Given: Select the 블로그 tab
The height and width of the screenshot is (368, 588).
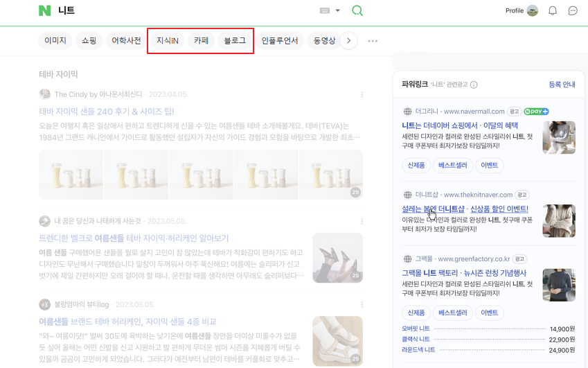Looking at the screenshot, I should pyautogui.click(x=235, y=41).
